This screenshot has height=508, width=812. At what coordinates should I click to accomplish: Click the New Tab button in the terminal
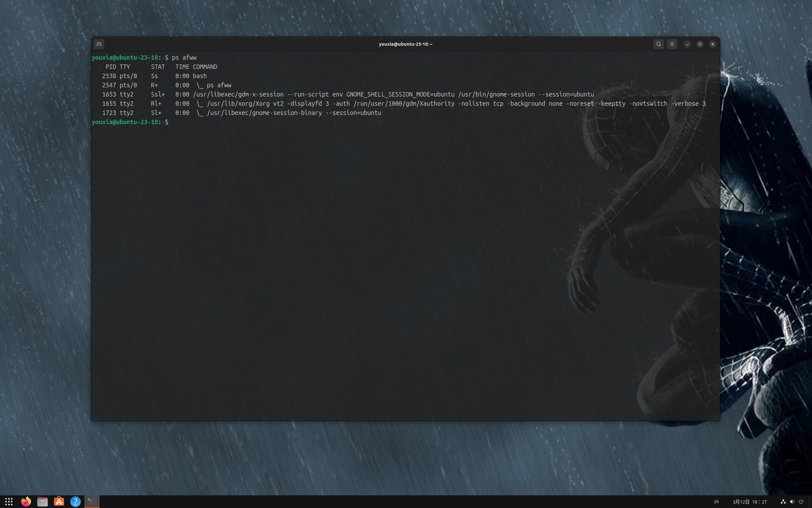pyautogui.click(x=99, y=43)
